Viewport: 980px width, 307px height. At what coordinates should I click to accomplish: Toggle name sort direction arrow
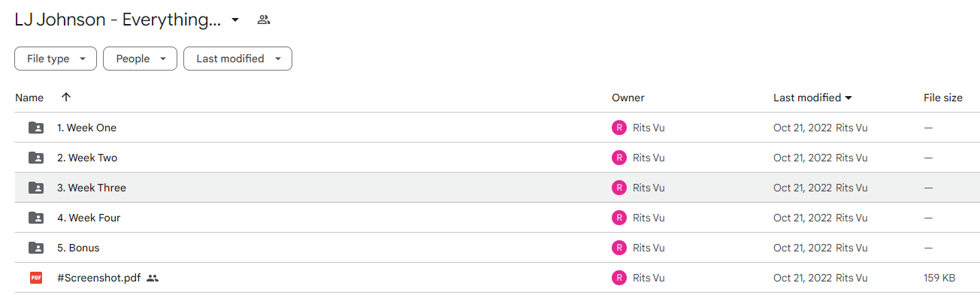point(66,98)
